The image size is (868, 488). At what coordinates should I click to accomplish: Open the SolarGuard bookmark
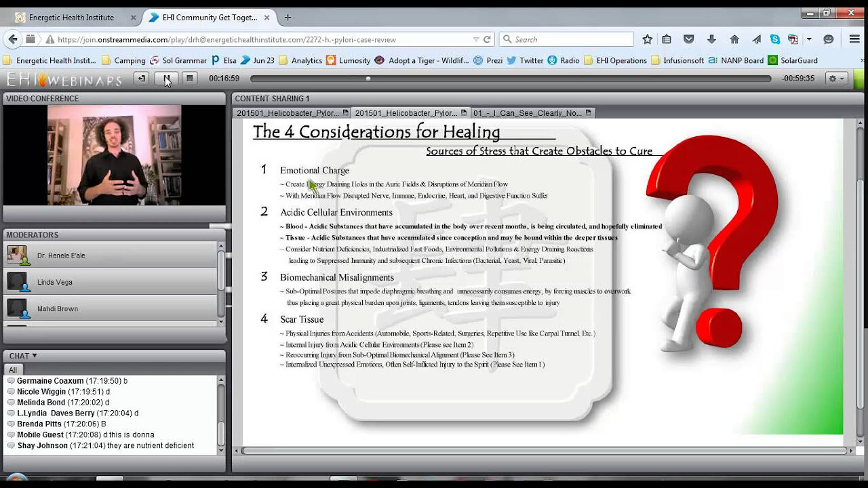793,60
